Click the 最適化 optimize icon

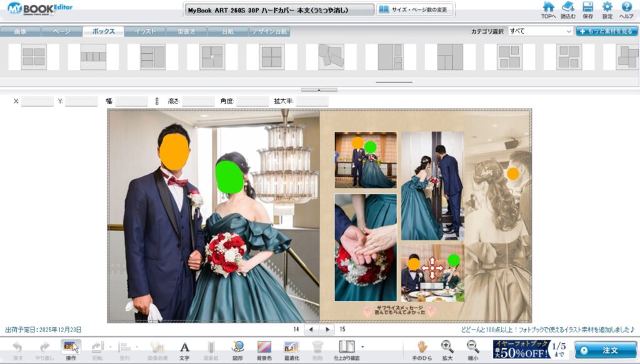coord(291,350)
